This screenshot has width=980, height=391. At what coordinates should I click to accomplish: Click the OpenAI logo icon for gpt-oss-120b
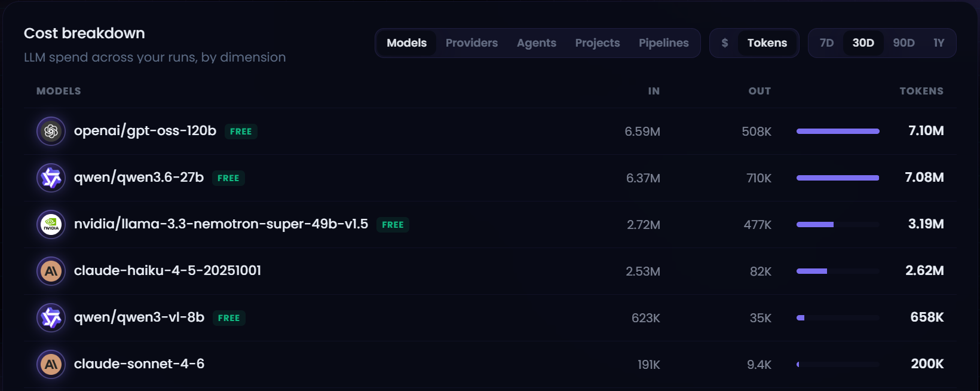tap(51, 131)
